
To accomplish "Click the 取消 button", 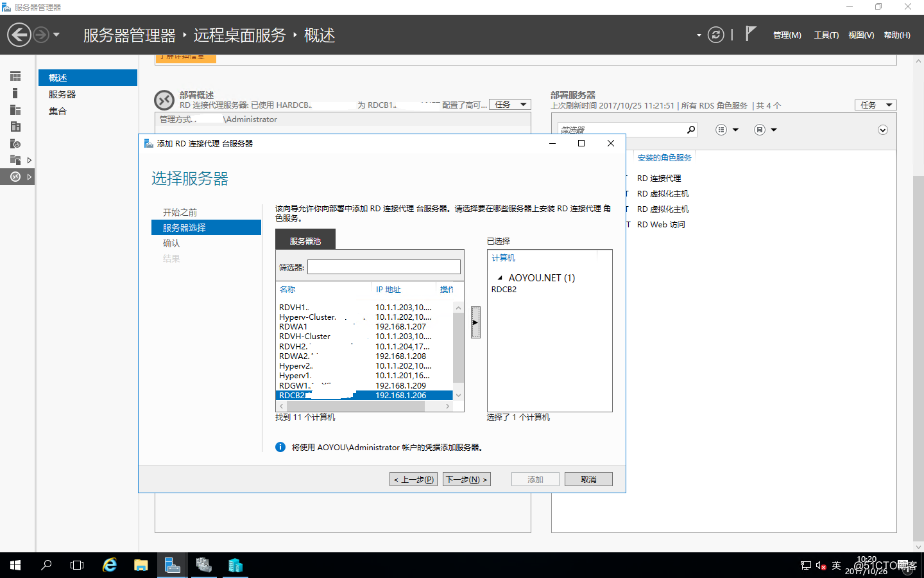I will [588, 479].
